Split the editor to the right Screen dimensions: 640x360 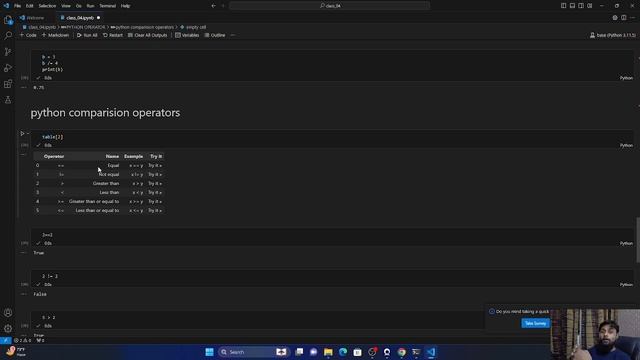click(624, 18)
